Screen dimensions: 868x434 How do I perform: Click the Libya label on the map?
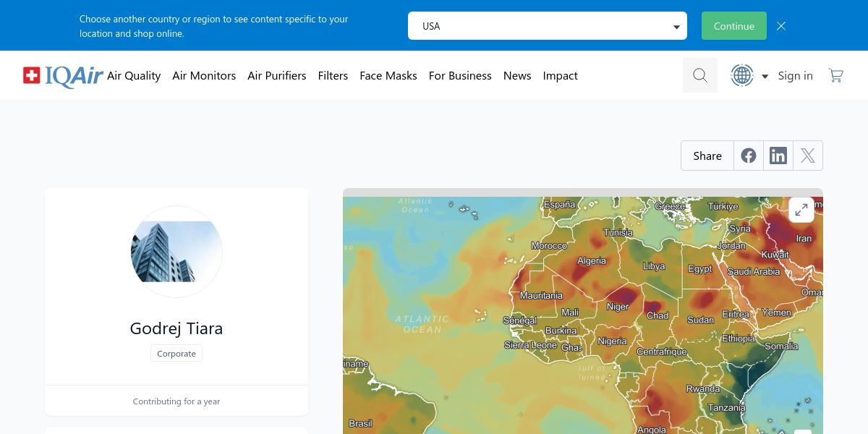[x=654, y=266]
